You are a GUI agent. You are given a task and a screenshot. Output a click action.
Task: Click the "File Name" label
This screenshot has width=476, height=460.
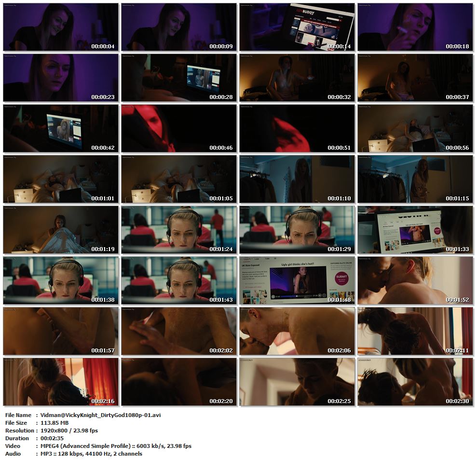coord(18,415)
